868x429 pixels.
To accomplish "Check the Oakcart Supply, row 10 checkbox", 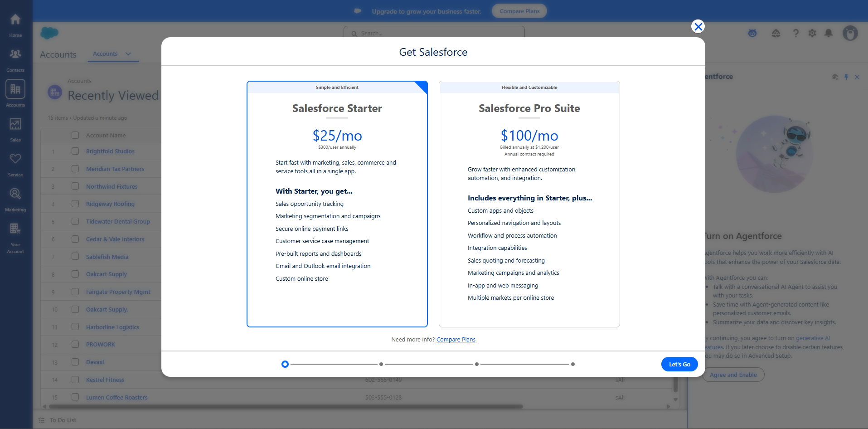I will coord(75,309).
